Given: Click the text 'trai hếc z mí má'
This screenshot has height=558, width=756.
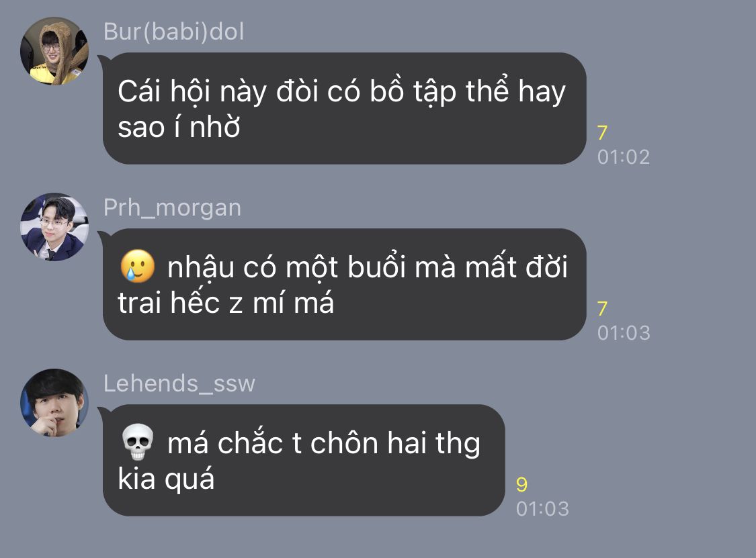Looking at the screenshot, I should pyautogui.click(x=226, y=304).
